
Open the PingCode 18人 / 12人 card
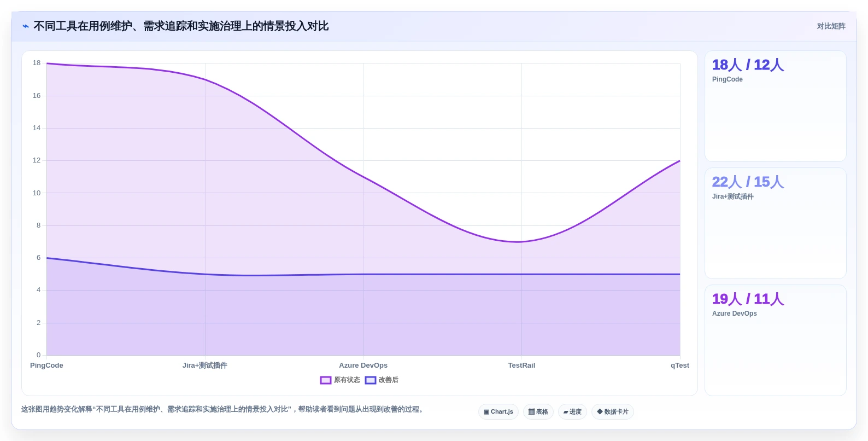(776, 106)
